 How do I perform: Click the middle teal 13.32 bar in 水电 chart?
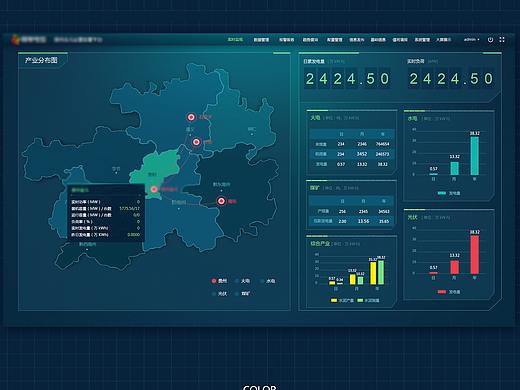point(455,168)
